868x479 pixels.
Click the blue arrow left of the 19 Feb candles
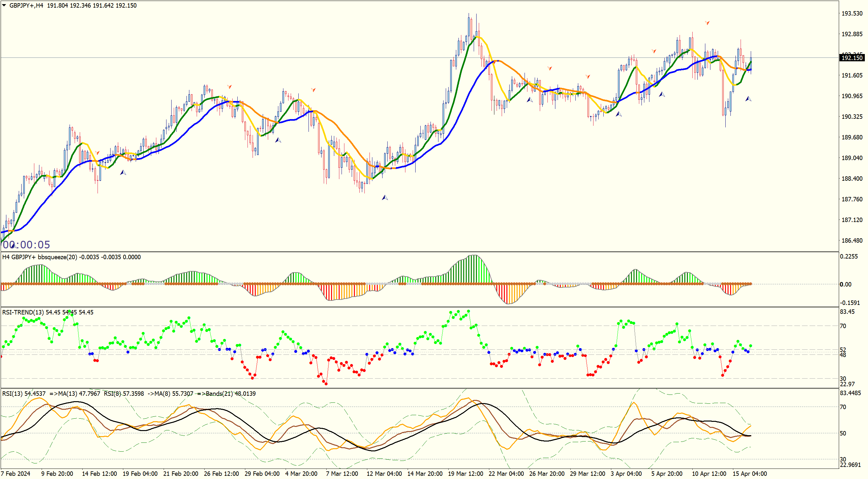point(123,172)
